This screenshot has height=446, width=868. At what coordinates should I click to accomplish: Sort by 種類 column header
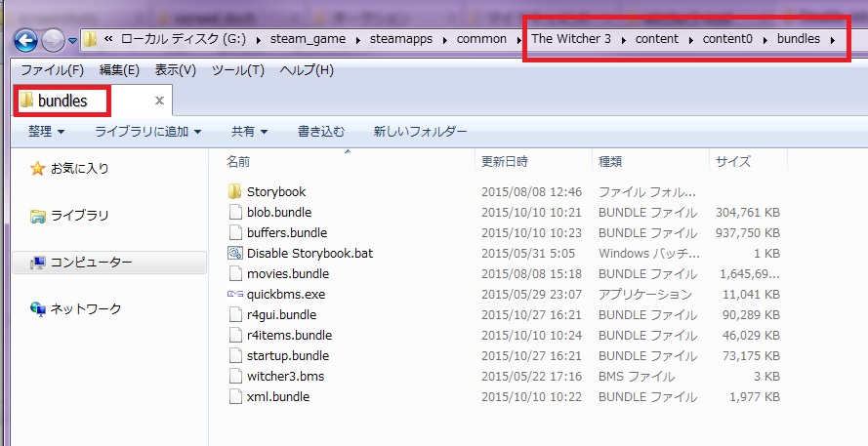610,162
